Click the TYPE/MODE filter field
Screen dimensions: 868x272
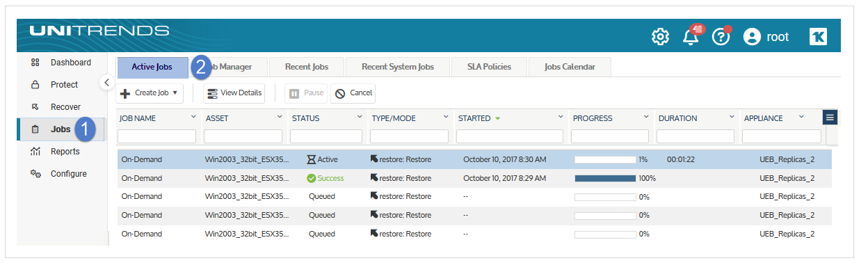pos(409,136)
